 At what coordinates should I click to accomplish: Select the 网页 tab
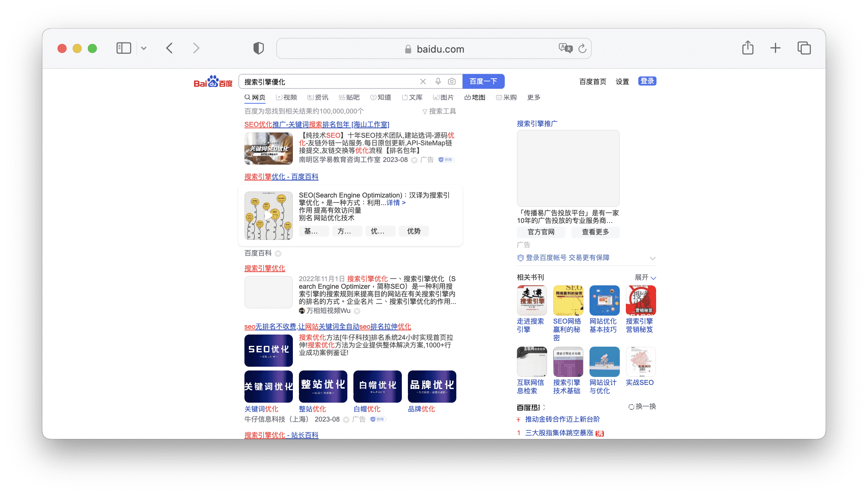(255, 97)
